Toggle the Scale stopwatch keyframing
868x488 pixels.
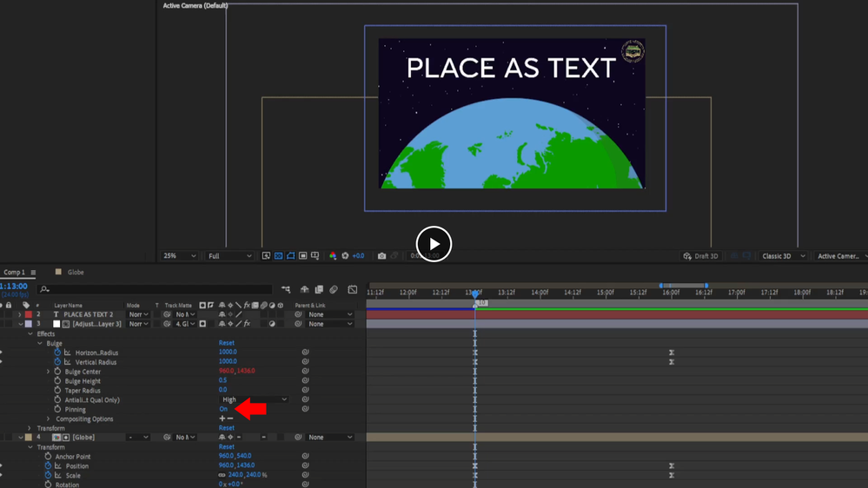point(48,475)
